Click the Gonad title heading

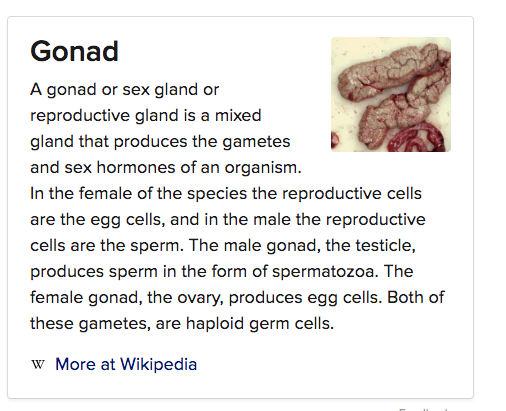[x=74, y=51]
